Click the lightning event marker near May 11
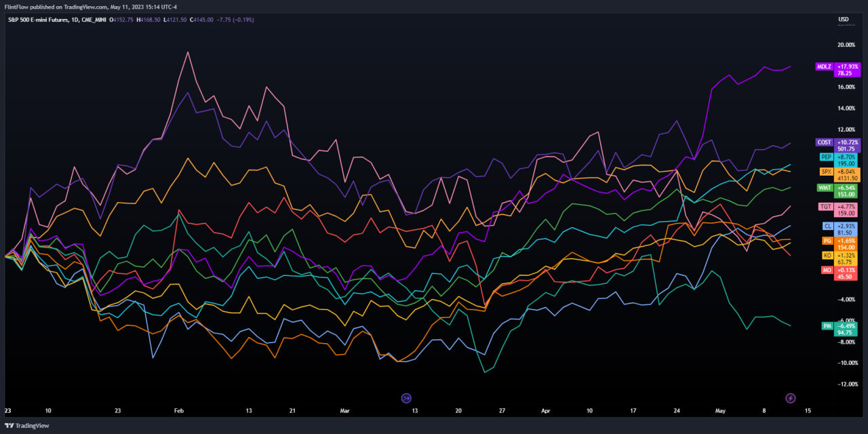 [x=790, y=398]
